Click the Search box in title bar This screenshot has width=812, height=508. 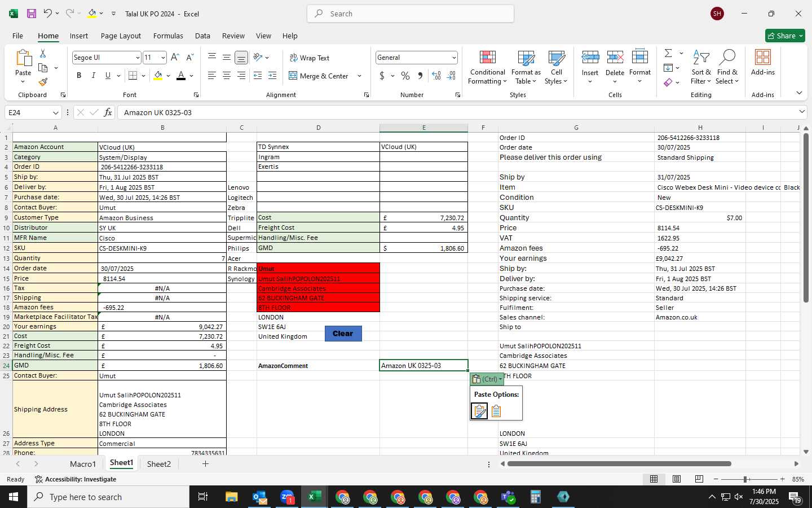tap(411, 14)
